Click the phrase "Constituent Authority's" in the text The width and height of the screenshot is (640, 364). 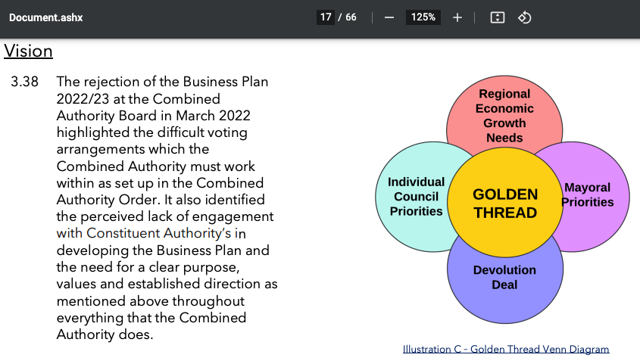pos(159,233)
